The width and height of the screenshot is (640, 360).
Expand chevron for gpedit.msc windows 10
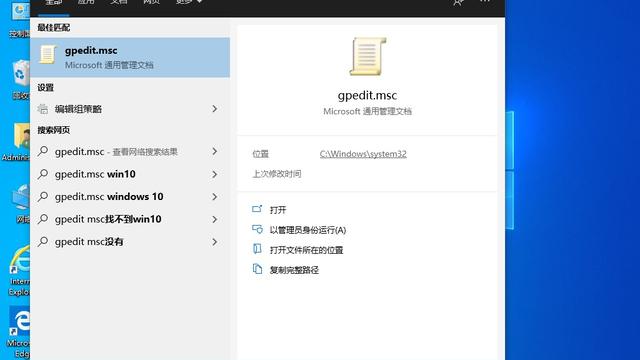coord(215,197)
